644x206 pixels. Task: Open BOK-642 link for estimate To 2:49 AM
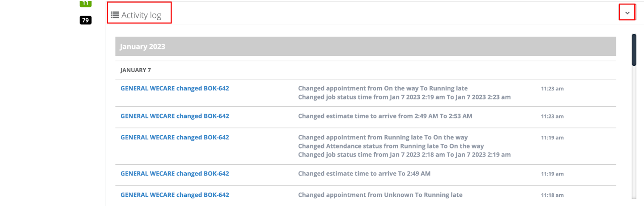[x=175, y=173]
